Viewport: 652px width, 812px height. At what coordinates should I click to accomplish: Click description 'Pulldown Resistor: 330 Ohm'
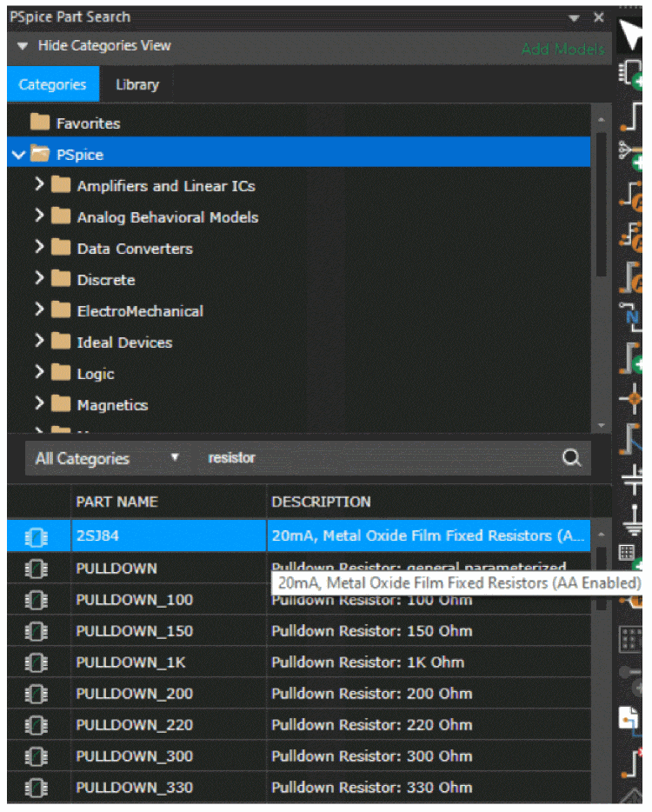(372, 789)
